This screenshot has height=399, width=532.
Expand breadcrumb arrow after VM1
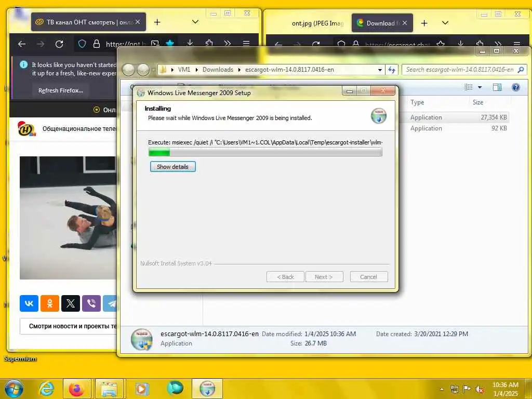(x=196, y=70)
